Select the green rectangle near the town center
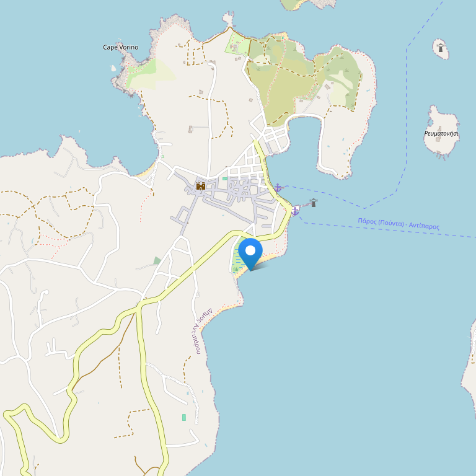The image size is (476, 476). tap(224, 178)
